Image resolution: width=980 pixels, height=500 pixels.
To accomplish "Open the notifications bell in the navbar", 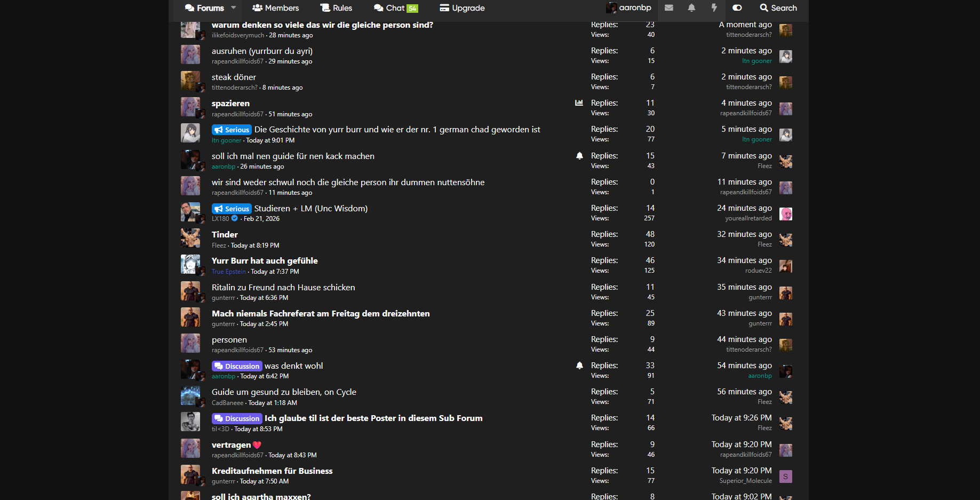I will 691,8.
